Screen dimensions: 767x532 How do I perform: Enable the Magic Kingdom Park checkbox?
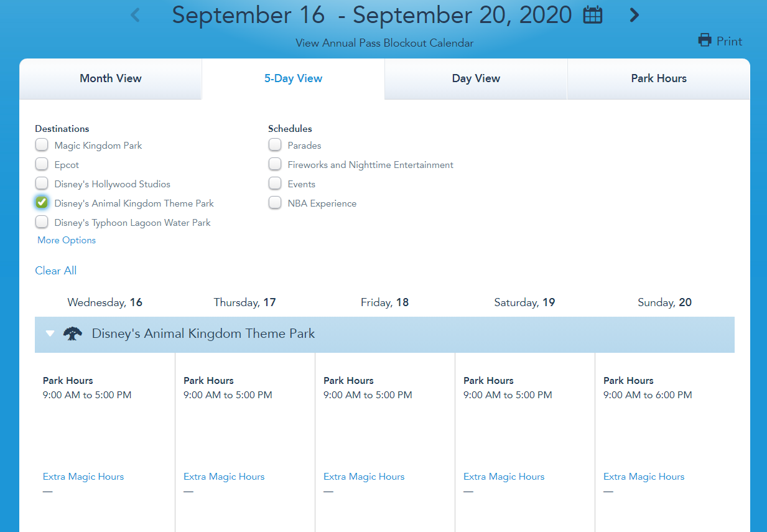(42, 146)
